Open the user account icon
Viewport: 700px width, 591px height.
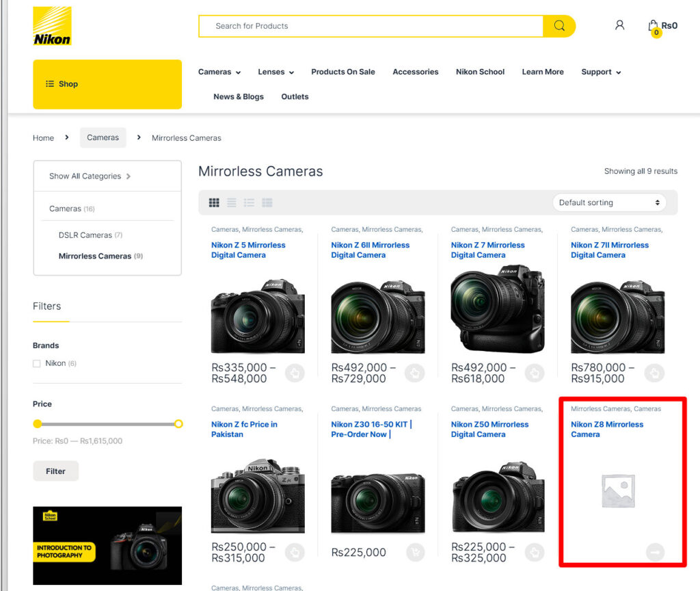(x=619, y=25)
